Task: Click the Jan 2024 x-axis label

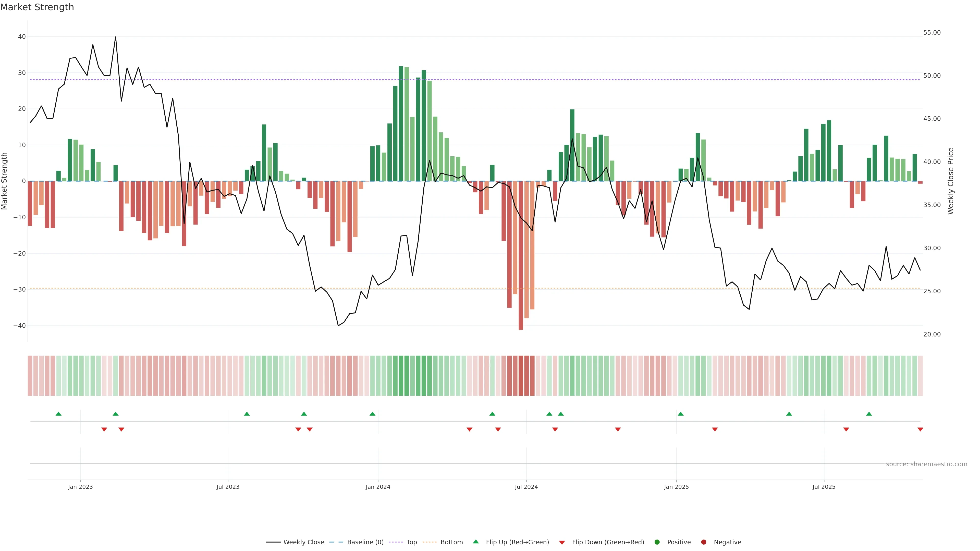Action: [378, 487]
